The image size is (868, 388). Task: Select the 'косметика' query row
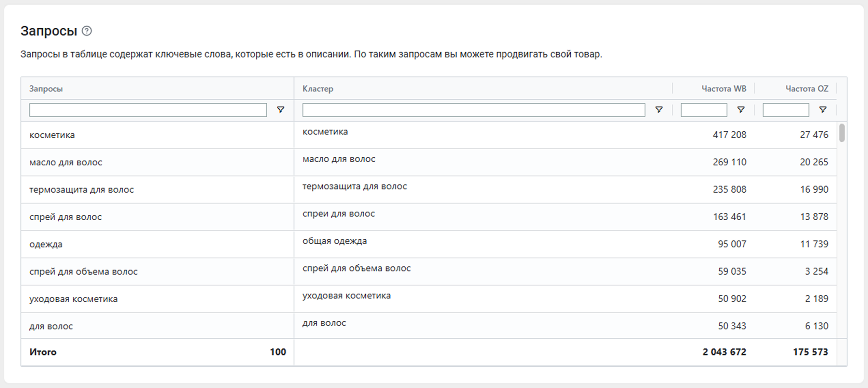click(52, 135)
